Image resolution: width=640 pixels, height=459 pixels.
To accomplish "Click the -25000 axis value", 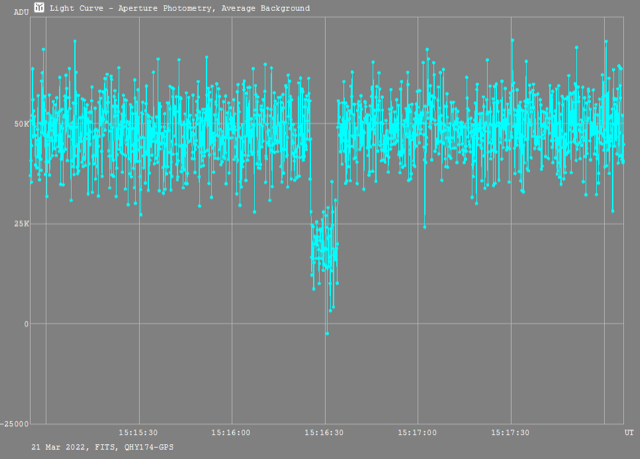I will click(x=15, y=424).
